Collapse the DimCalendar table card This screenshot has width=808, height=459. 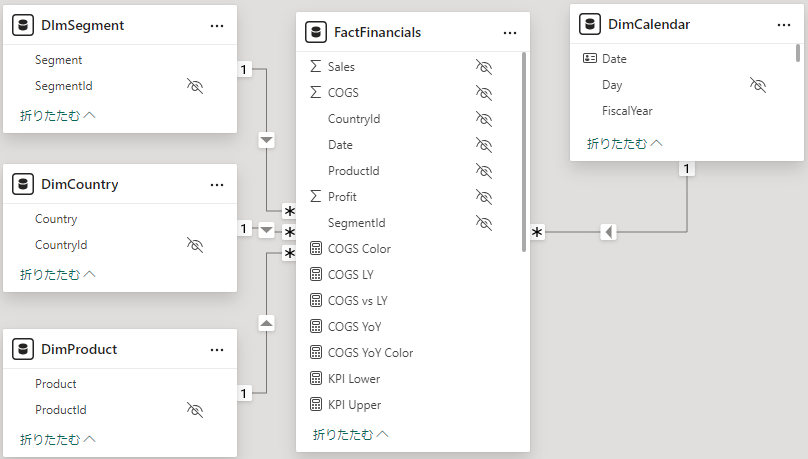(625, 144)
